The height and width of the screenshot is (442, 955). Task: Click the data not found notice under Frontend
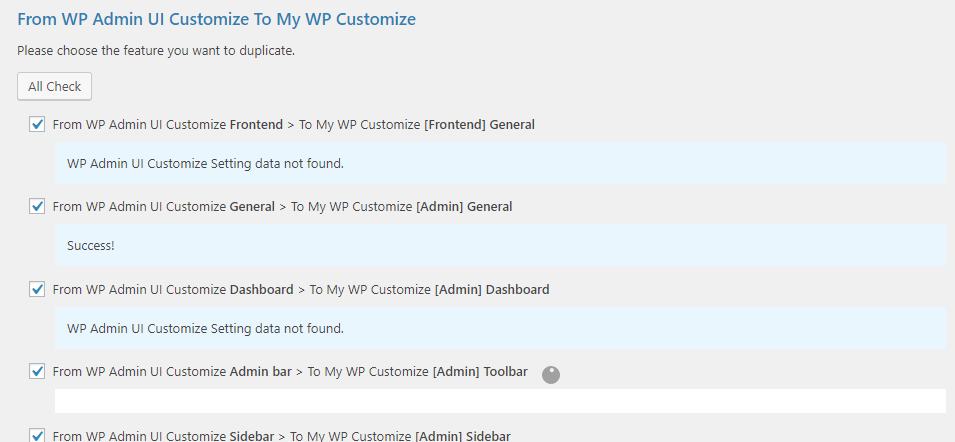pos(500,163)
